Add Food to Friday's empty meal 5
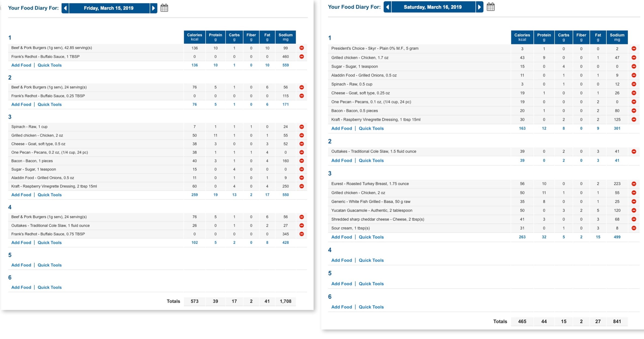This screenshot has height=339, width=644. coord(21,265)
